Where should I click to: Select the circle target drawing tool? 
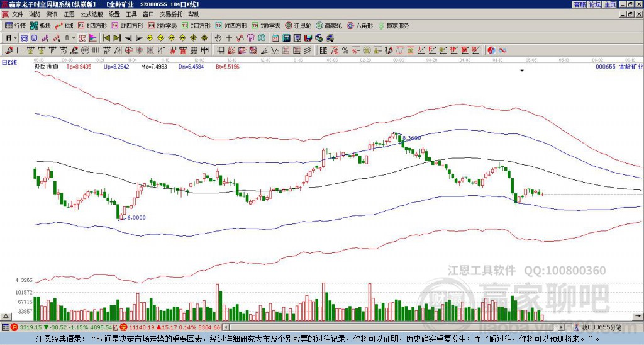pyautogui.click(x=128, y=50)
